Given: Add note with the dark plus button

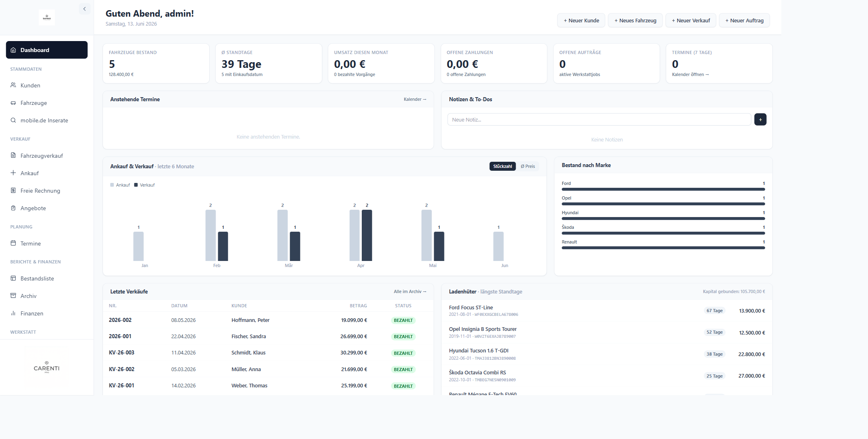Looking at the screenshot, I should pos(760,120).
